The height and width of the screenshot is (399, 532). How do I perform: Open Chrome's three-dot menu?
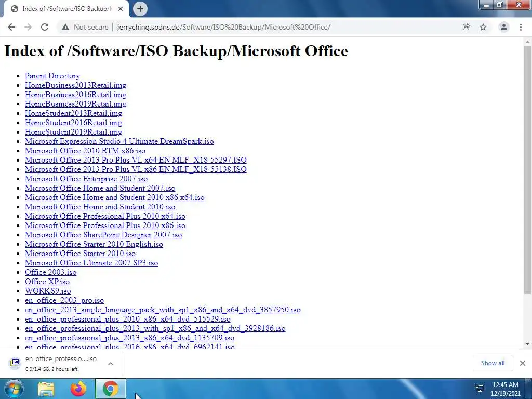click(521, 27)
